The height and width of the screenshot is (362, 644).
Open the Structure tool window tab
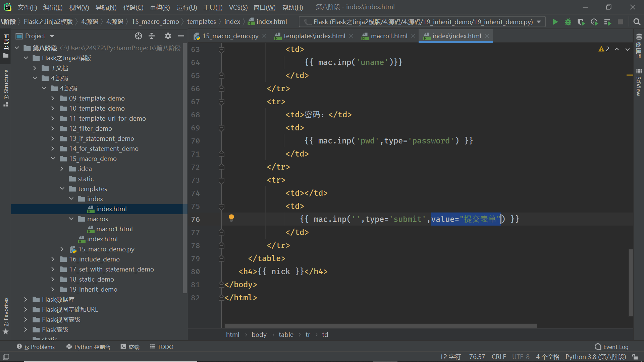[x=6, y=88]
